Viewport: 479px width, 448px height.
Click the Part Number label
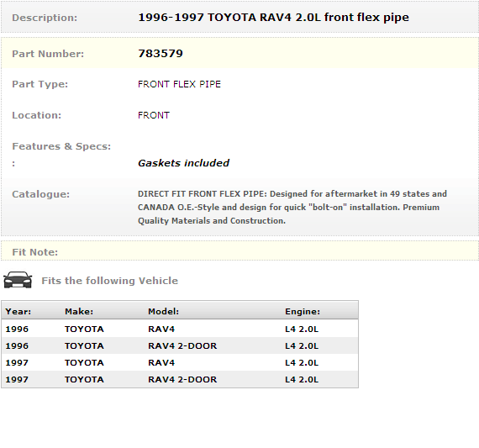[x=48, y=54]
